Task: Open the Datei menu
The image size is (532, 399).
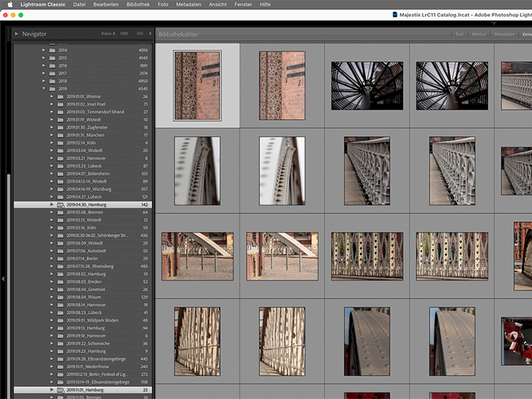Action: pyautogui.click(x=79, y=5)
